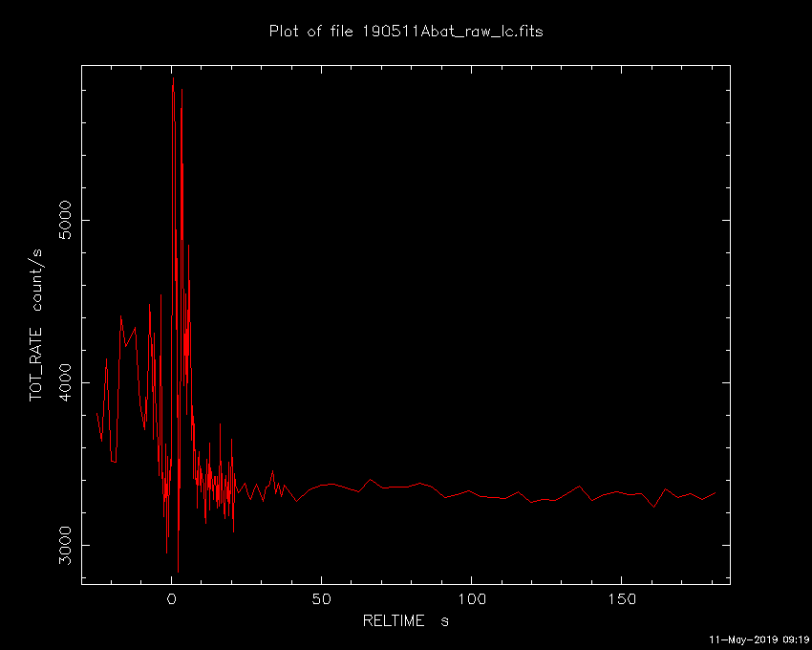The image size is (812, 650).
Task: Click the 100 x-axis tick label
Action: [471, 599]
